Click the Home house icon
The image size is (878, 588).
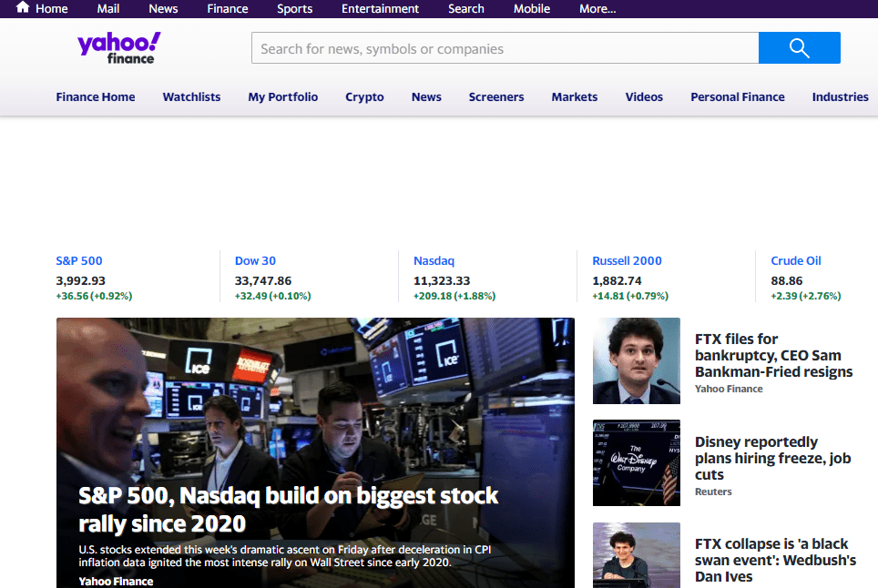pos(23,7)
